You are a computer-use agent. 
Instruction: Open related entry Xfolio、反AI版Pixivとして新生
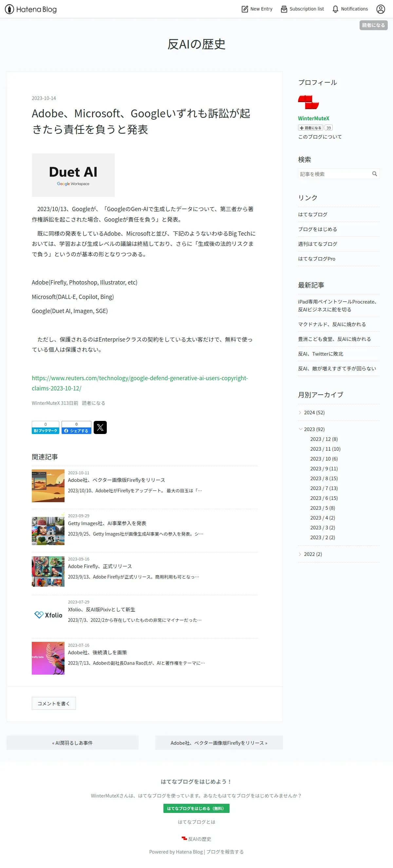102,610
